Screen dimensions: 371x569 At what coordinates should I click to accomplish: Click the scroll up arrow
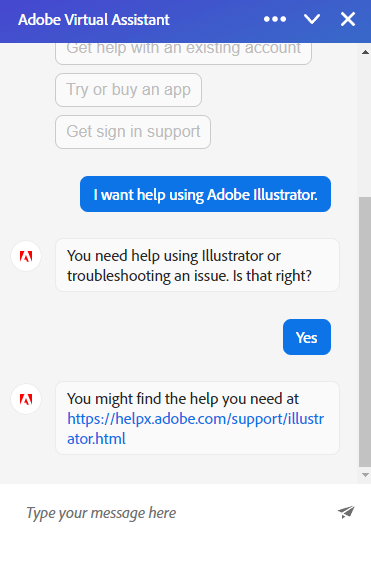(x=365, y=53)
